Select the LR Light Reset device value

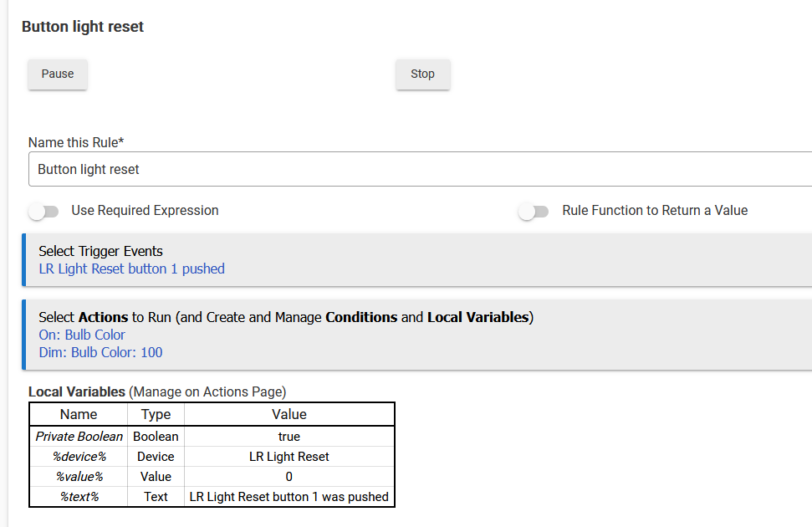(289, 457)
